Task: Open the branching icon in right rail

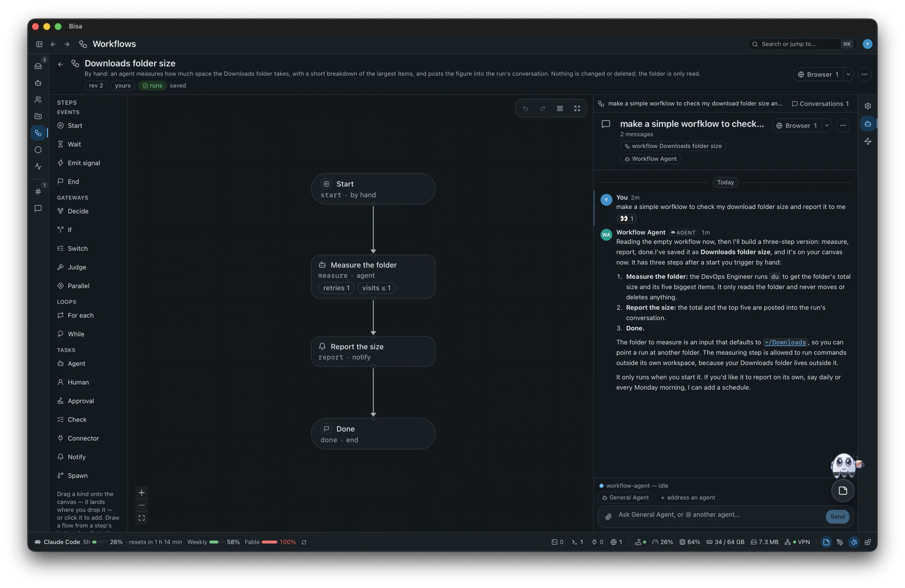Action: pyautogui.click(x=867, y=142)
